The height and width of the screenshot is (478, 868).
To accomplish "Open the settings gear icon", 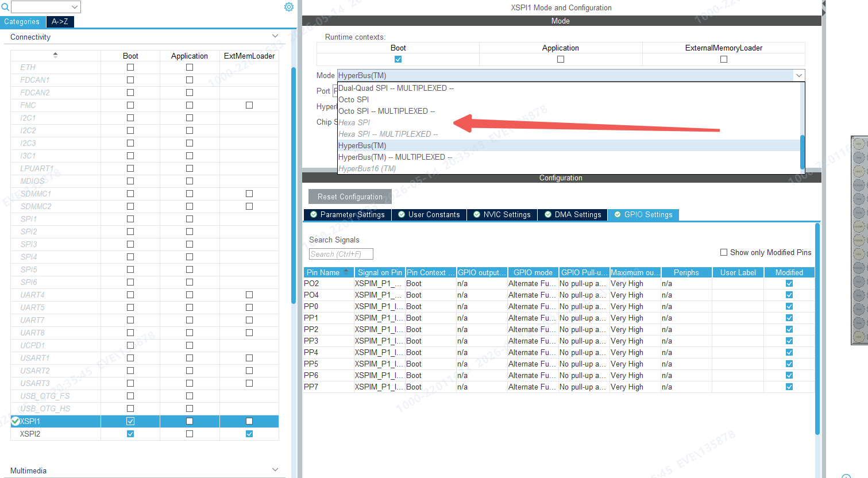I will pos(289,7).
